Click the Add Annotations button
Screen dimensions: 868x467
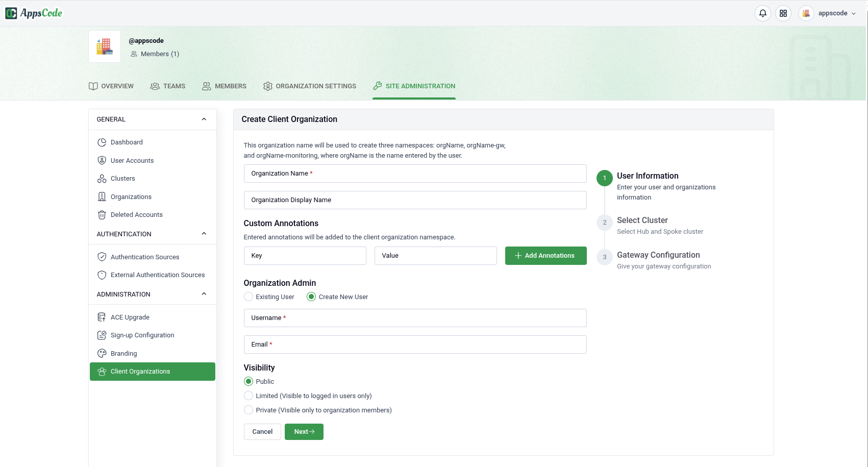click(546, 256)
